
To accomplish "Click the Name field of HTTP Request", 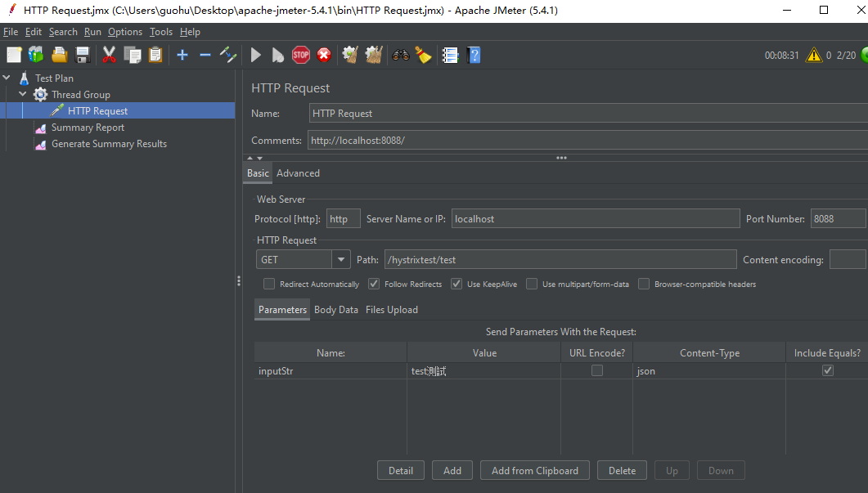I will (588, 113).
